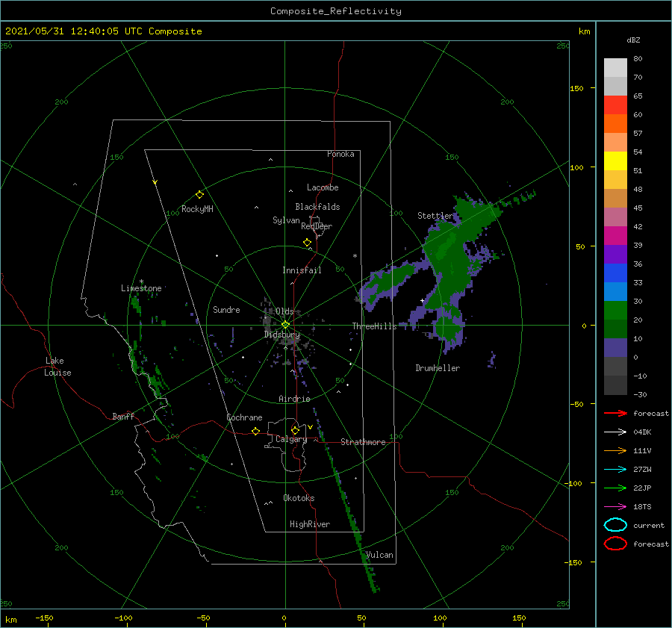Click the red forecast arrow in legend
This screenshot has width=672, height=628.
coord(615,413)
